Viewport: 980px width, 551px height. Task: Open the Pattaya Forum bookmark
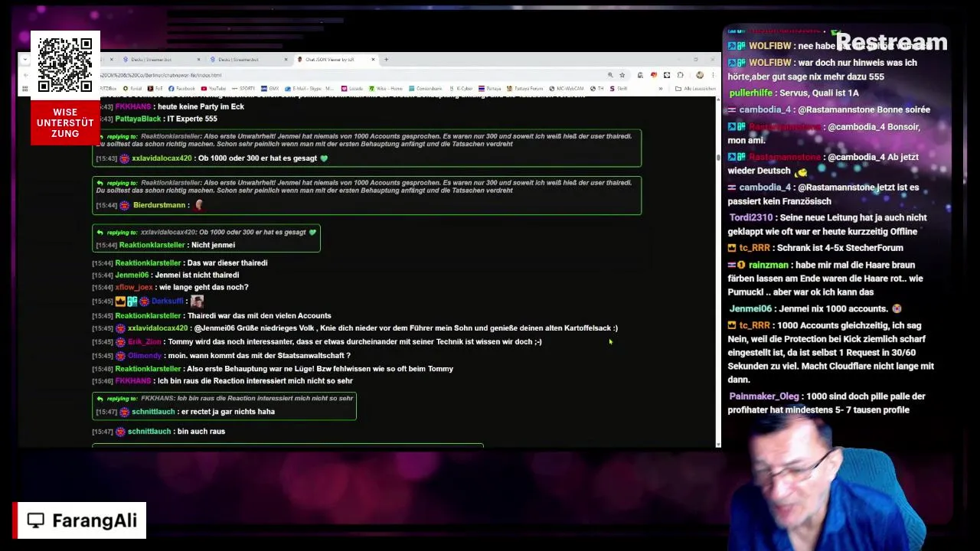(525, 89)
